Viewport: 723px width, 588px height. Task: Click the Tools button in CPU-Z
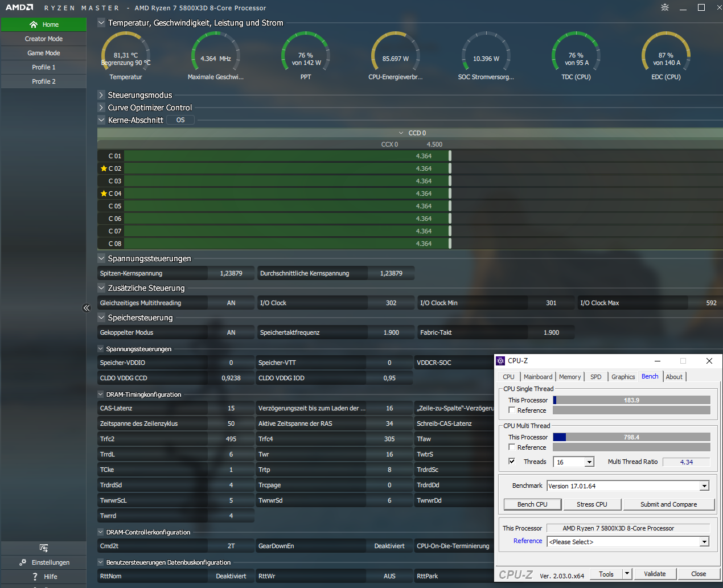click(x=606, y=574)
